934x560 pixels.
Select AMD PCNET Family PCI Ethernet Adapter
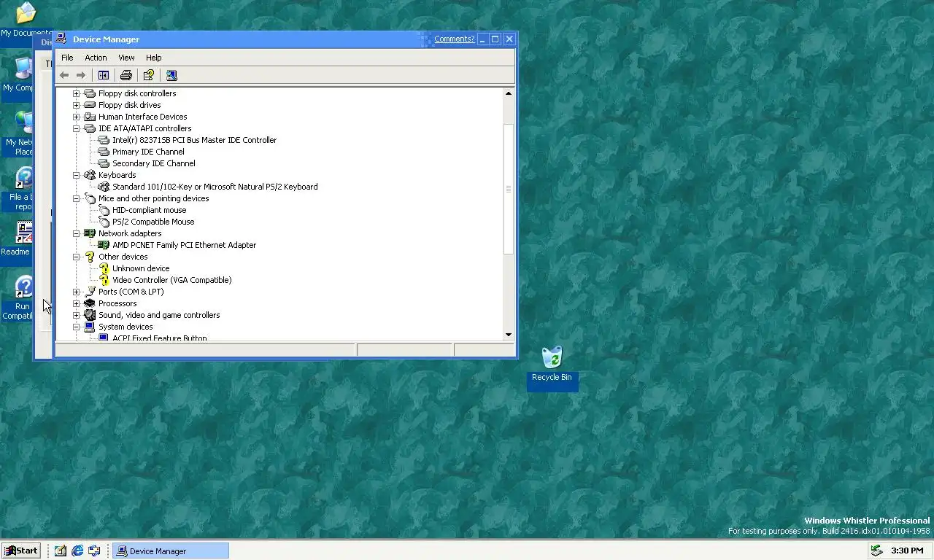pos(184,245)
